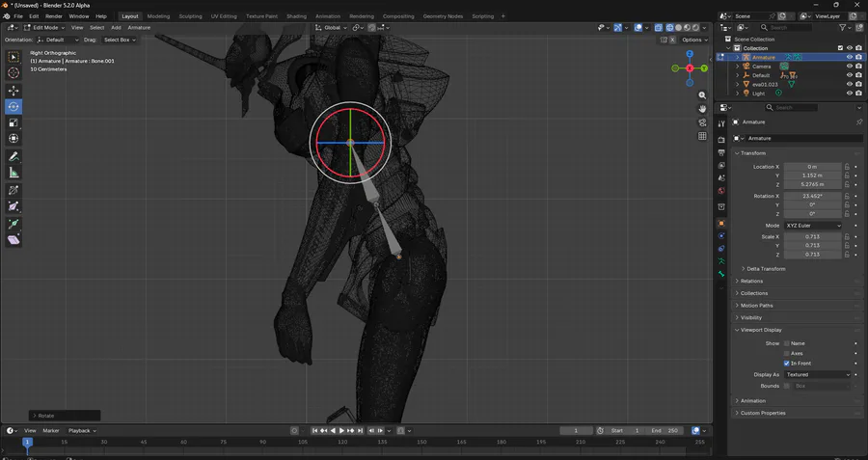
Task: Expand the Rotate operator panel
Action: pyautogui.click(x=65, y=416)
